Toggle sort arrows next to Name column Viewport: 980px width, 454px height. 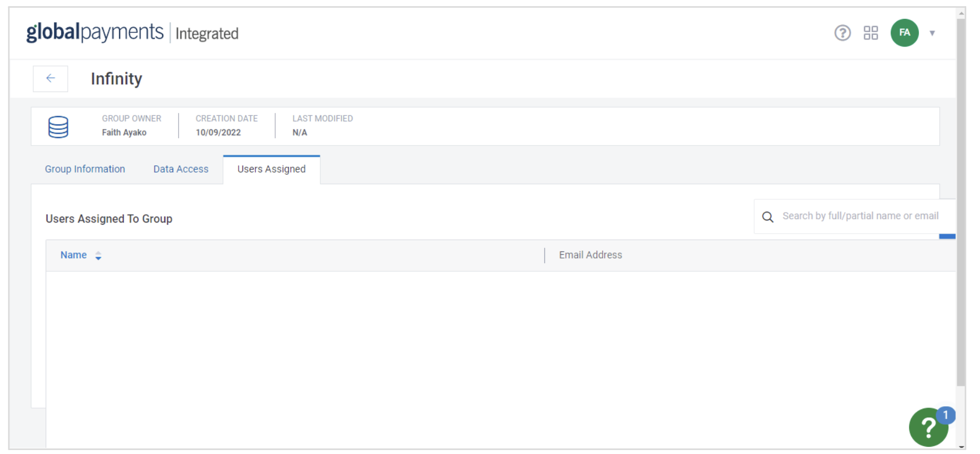(98, 256)
